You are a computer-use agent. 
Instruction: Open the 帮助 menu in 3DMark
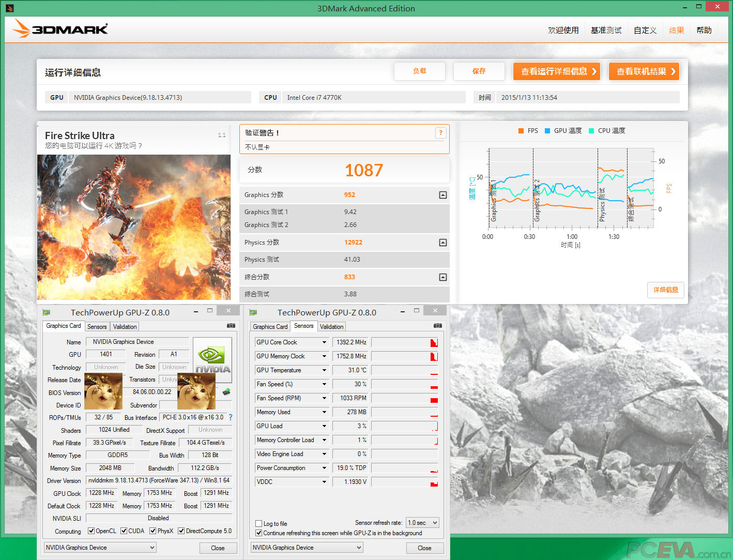pyautogui.click(x=704, y=30)
